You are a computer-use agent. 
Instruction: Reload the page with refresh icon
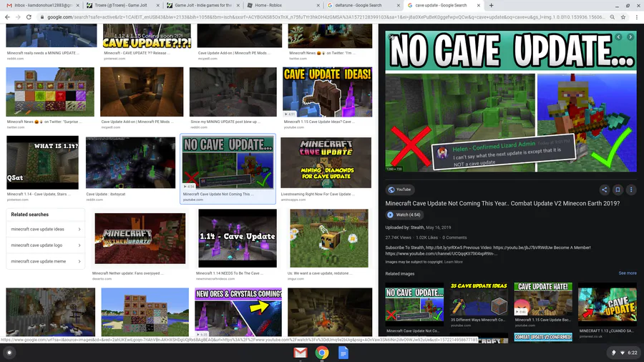click(x=29, y=17)
